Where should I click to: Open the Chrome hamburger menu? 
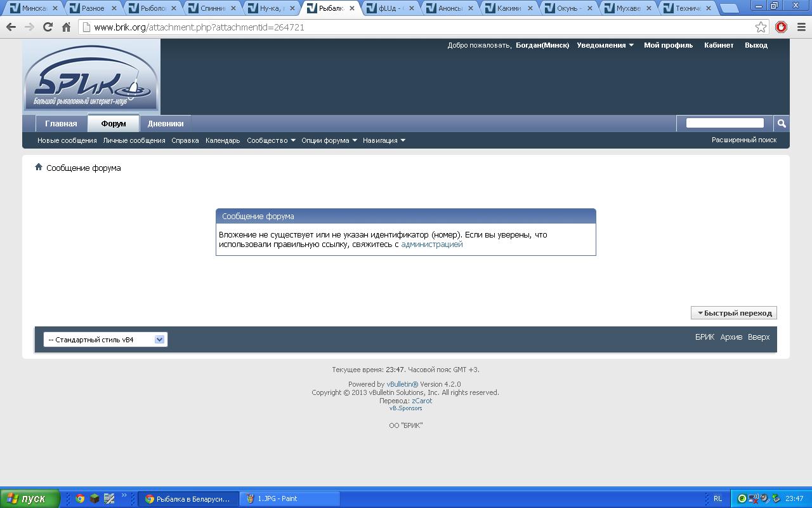(x=801, y=27)
